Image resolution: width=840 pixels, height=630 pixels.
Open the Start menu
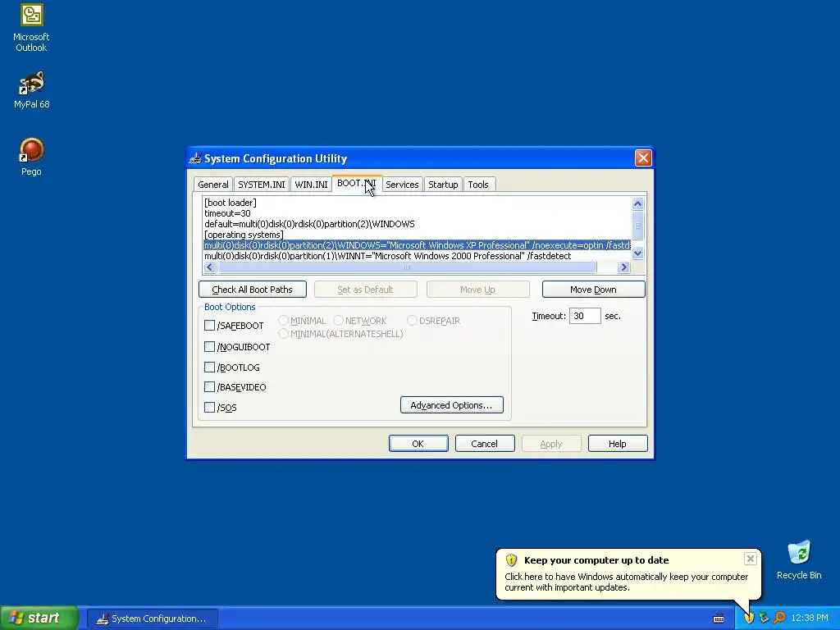(39, 619)
